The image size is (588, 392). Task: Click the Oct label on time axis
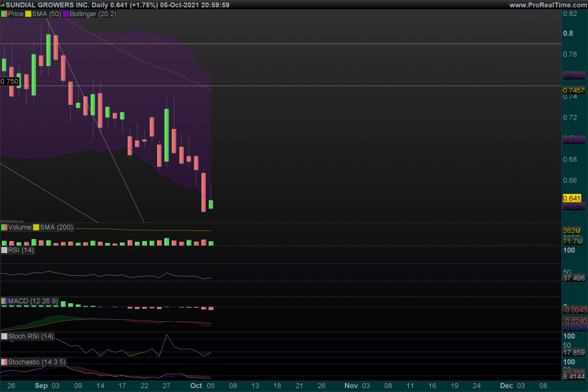click(x=196, y=385)
